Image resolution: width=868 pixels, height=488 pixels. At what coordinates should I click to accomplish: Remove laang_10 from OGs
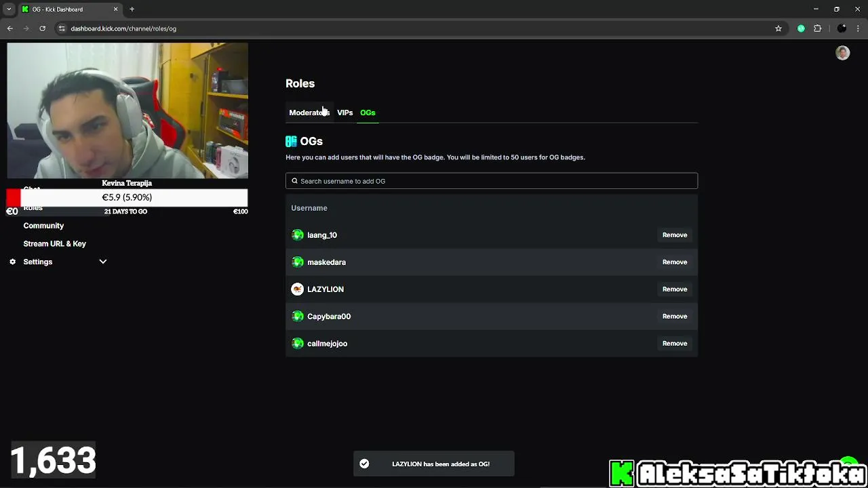click(675, 235)
